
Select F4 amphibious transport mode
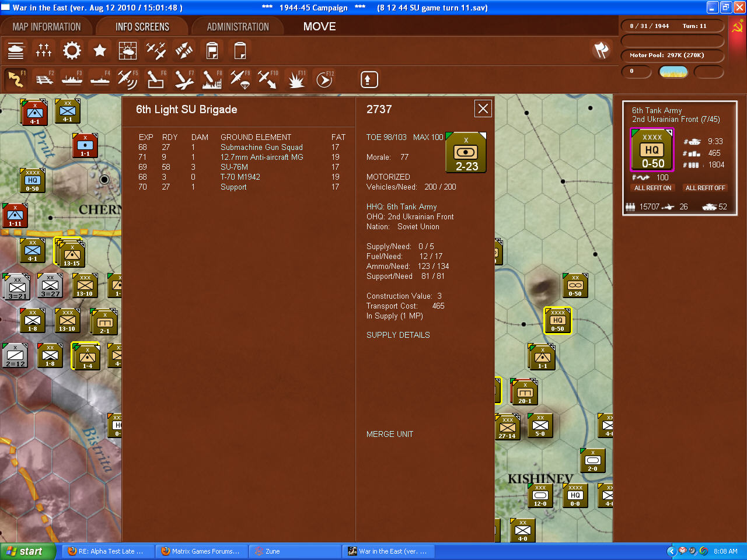[x=100, y=79]
